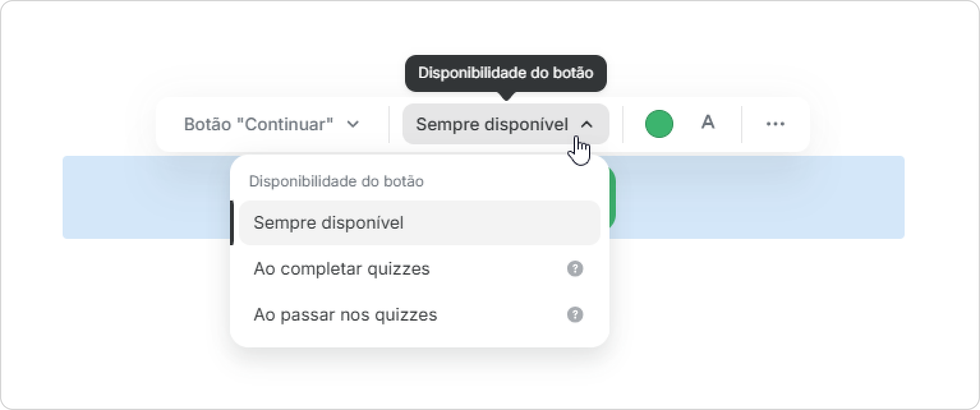This screenshot has width=980, height=410.
Task: Select the blue highlighted block left of the menu
Action: (x=146, y=197)
